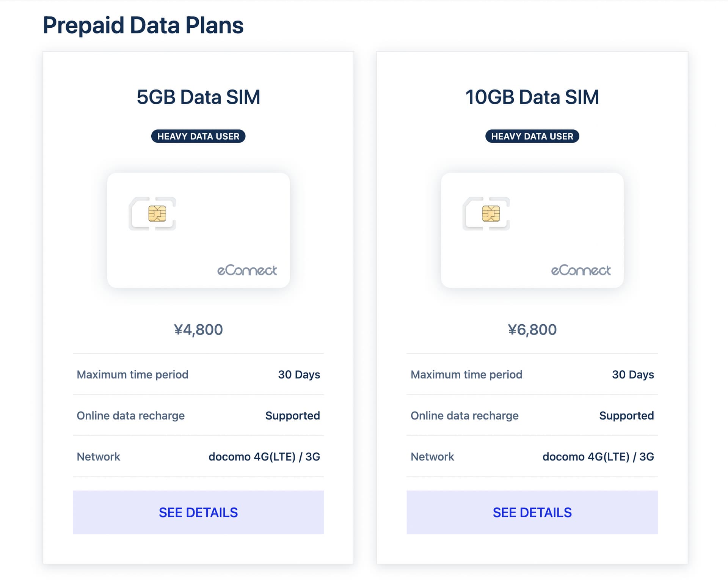Click the ¥4,800 price

click(198, 330)
